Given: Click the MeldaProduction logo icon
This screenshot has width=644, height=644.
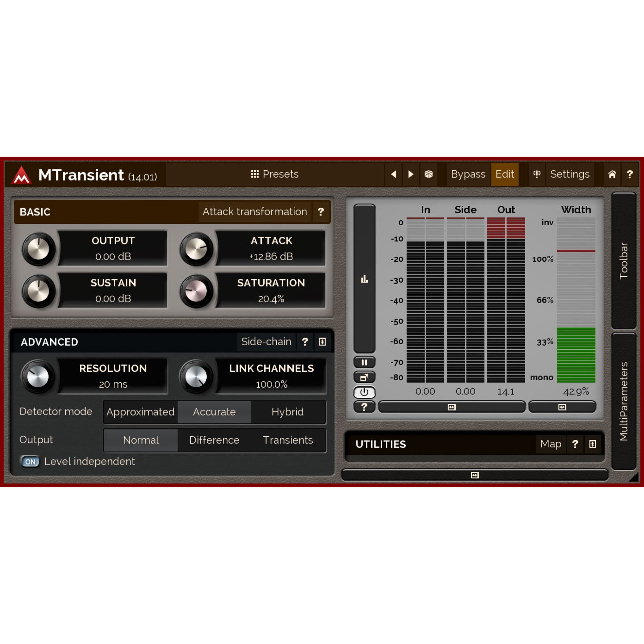Looking at the screenshot, I should pos(21,175).
